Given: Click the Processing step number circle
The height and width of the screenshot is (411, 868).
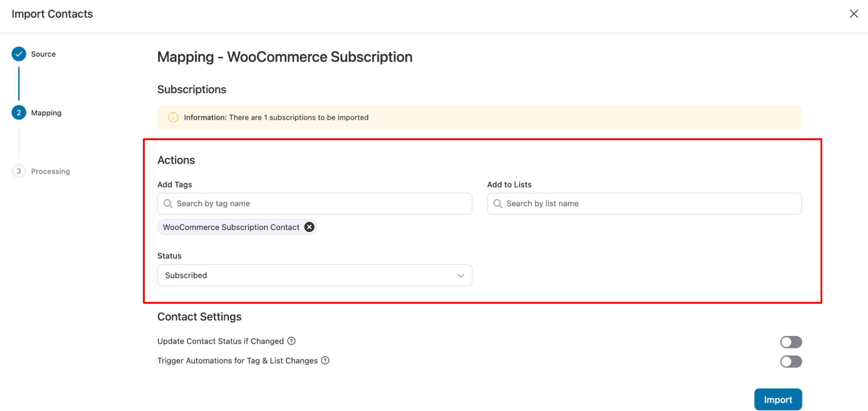Looking at the screenshot, I should click(19, 171).
